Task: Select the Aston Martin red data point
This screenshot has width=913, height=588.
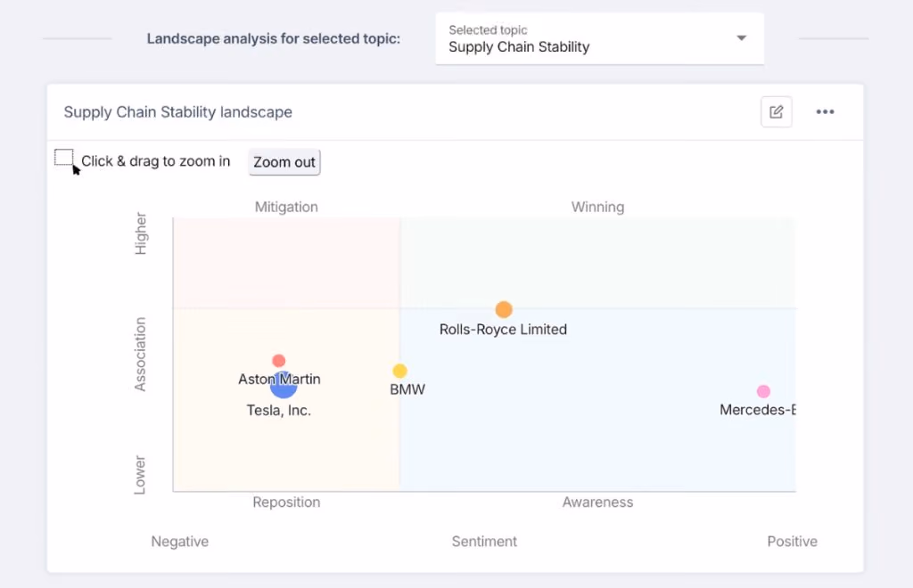Action: point(279,361)
